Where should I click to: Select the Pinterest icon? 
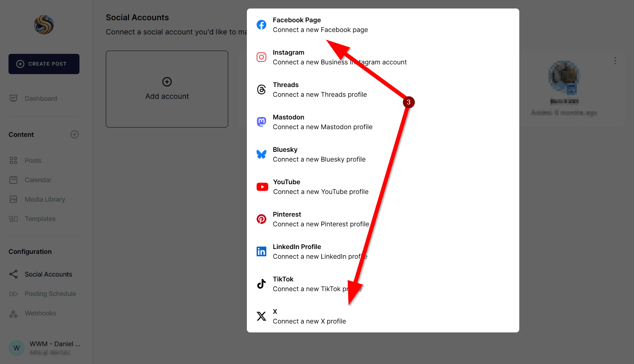[261, 219]
